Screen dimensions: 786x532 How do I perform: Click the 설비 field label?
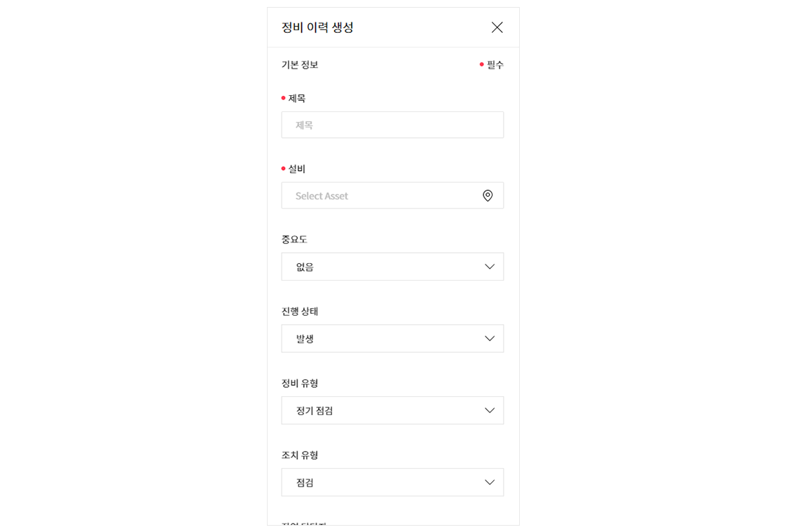297,169
